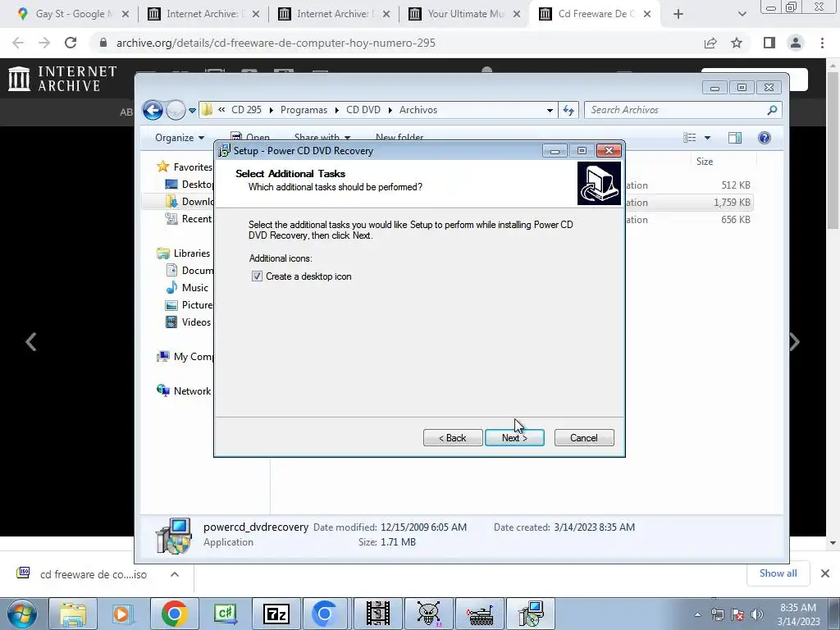Uncheck Create a desktop icon checkbox

pos(257,276)
